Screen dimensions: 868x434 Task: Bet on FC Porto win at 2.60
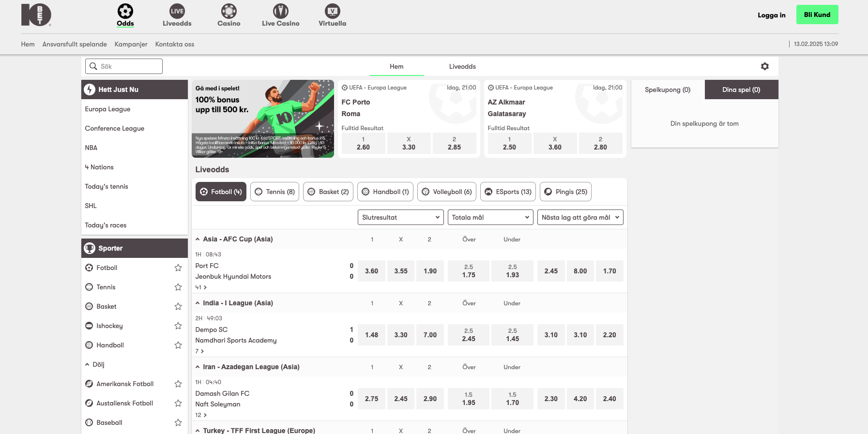click(x=363, y=143)
